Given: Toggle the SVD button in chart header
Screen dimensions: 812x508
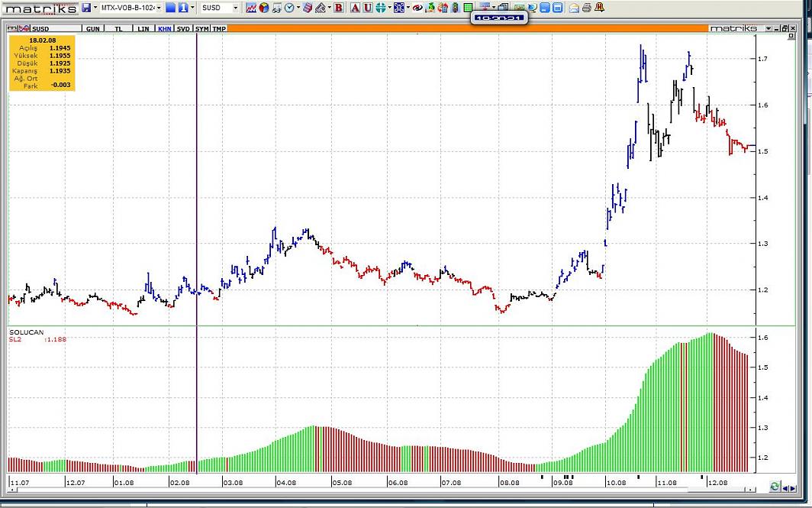Looking at the screenshot, I should click(x=183, y=28).
